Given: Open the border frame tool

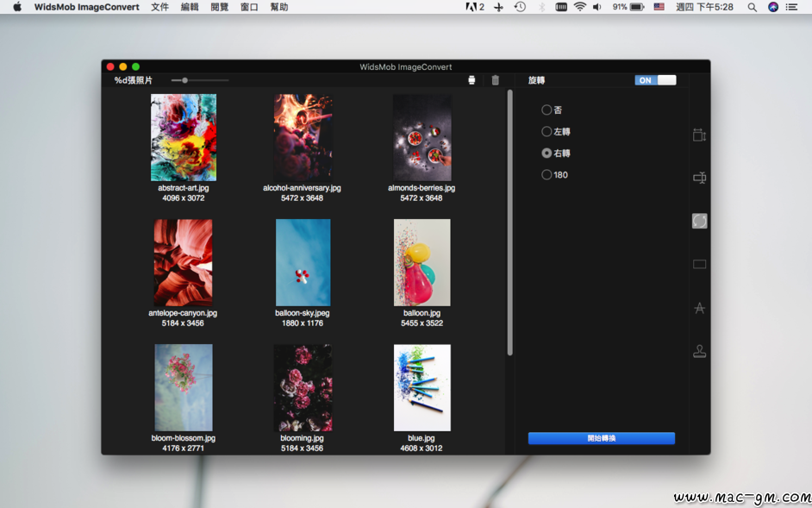Looking at the screenshot, I should 700,265.
